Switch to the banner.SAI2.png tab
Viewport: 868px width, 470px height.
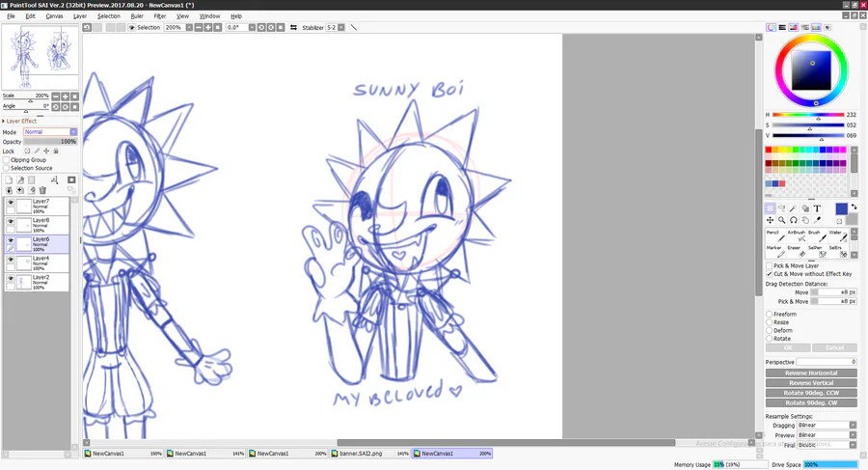[369, 454]
